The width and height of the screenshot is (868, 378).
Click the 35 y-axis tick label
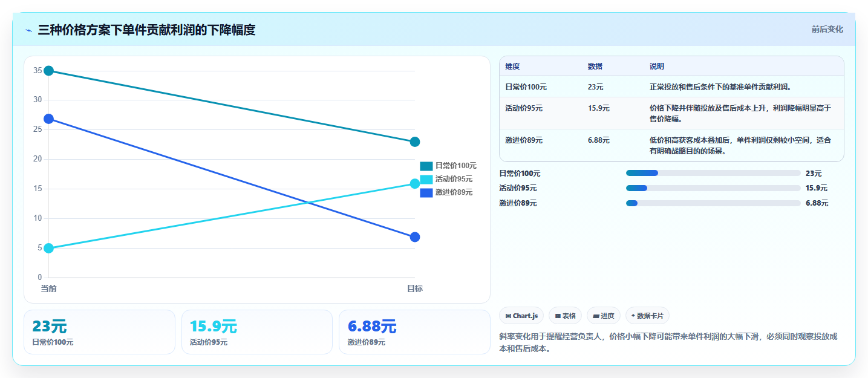(38, 71)
